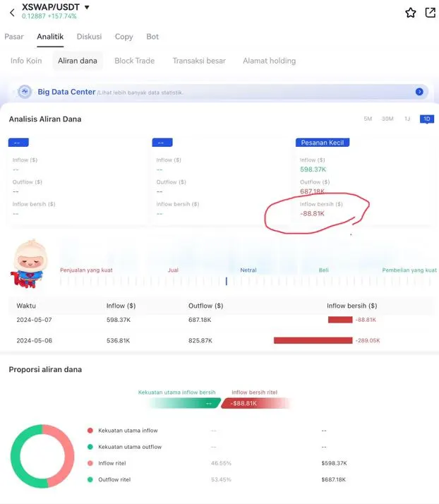
Task: Select the 2024-05-06 row date
Action: (x=34, y=340)
